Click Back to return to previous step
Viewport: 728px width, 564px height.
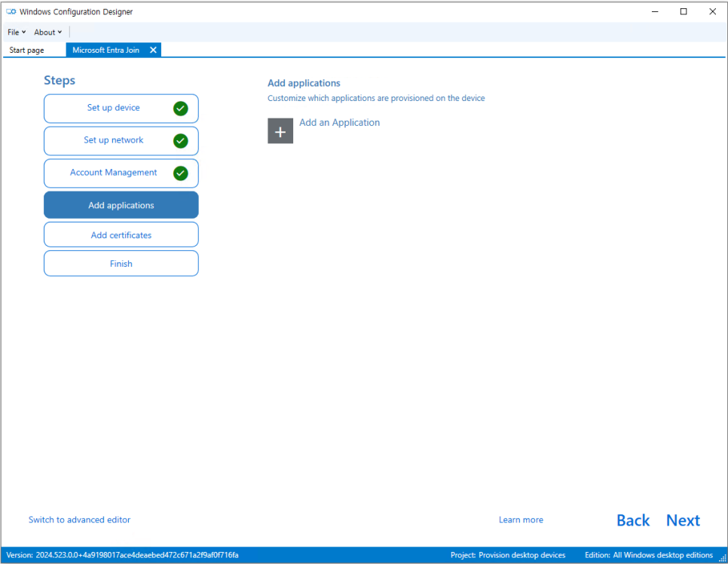point(633,520)
